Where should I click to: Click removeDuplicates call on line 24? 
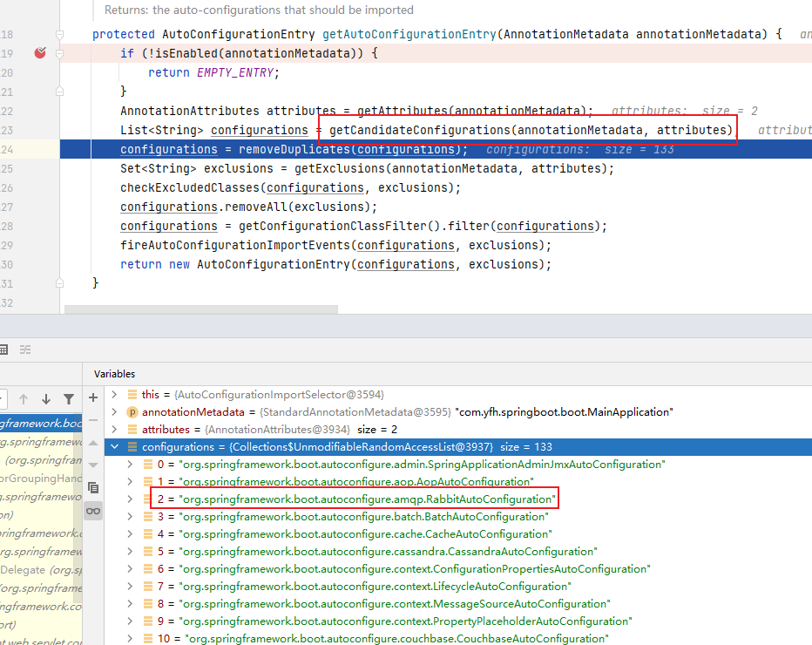coord(294,149)
